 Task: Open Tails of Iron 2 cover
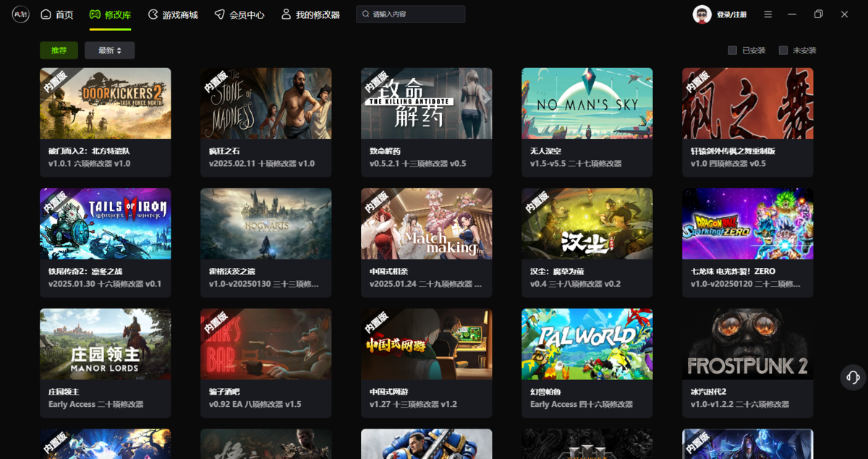[x=106, y=224]
